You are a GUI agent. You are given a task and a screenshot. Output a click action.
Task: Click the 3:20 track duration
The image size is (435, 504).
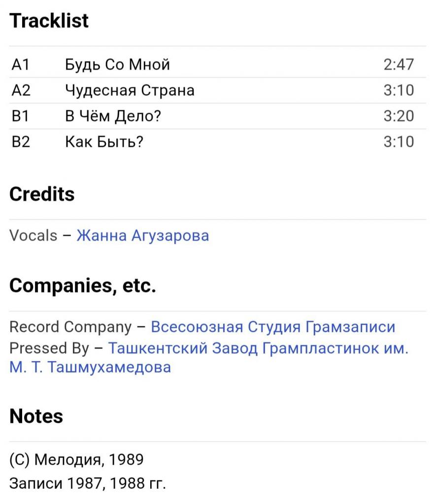tap(399, 117)
